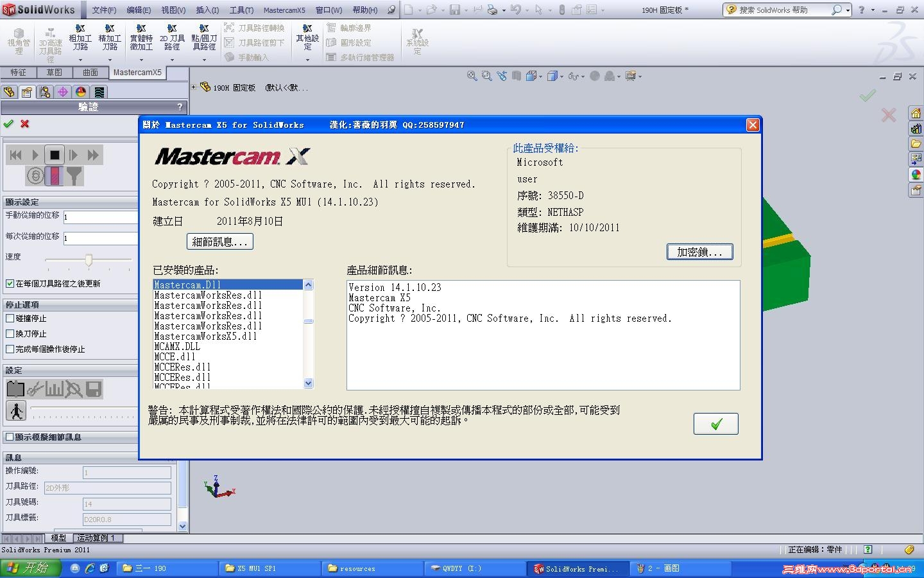
Task: Expand the 190H 固定板 tree node
Action: point(193,87)
